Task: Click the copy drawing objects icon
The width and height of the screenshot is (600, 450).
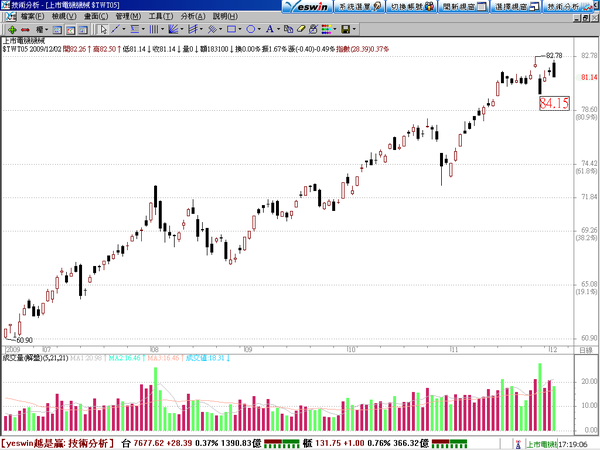Action: [x=289, y=29]
